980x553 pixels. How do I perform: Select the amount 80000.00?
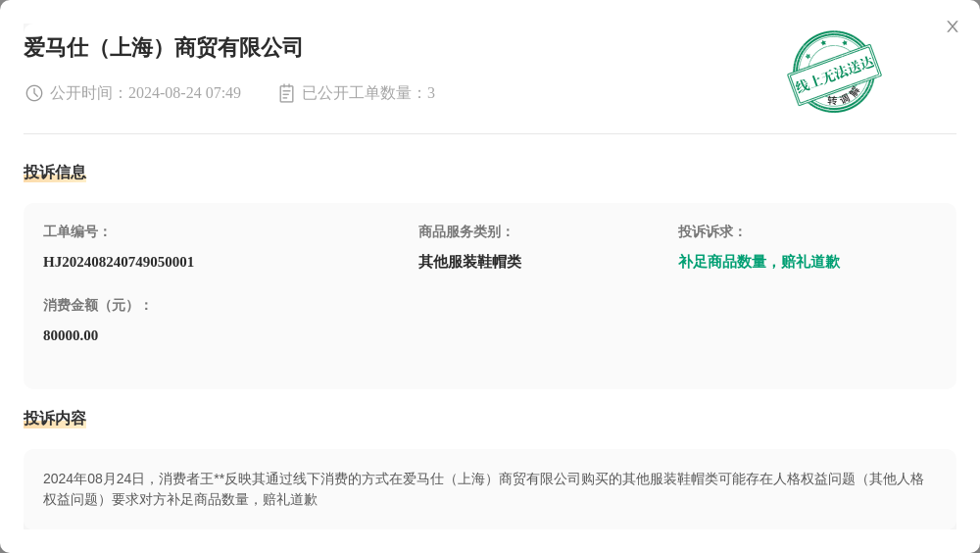[x=71, y=336]
